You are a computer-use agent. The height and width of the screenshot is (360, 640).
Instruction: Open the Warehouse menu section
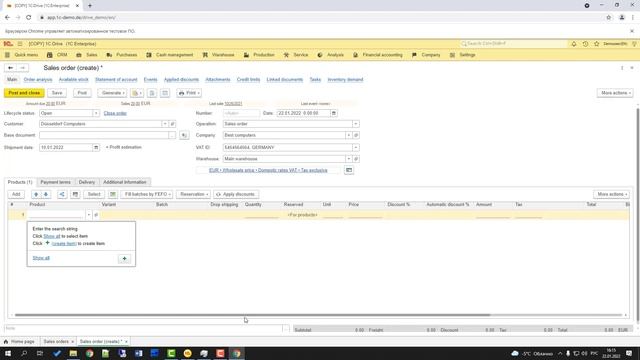tap(218, 55)
